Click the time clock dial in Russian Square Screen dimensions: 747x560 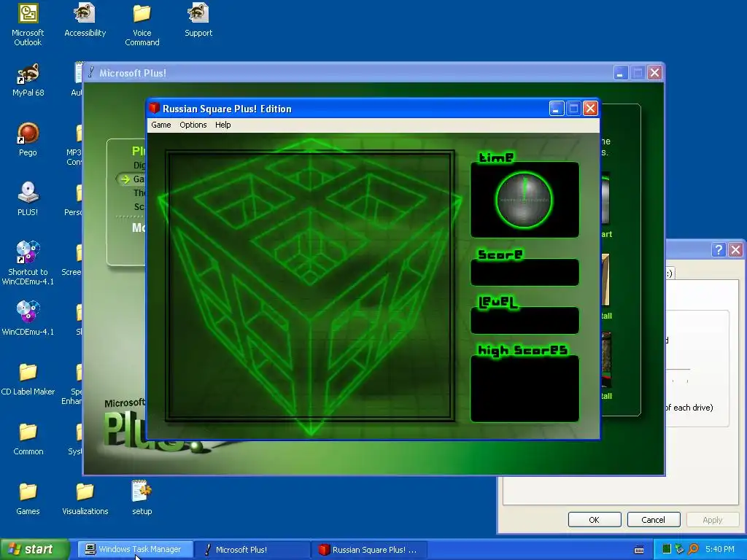pyautogui.click(x=524, y=200)
